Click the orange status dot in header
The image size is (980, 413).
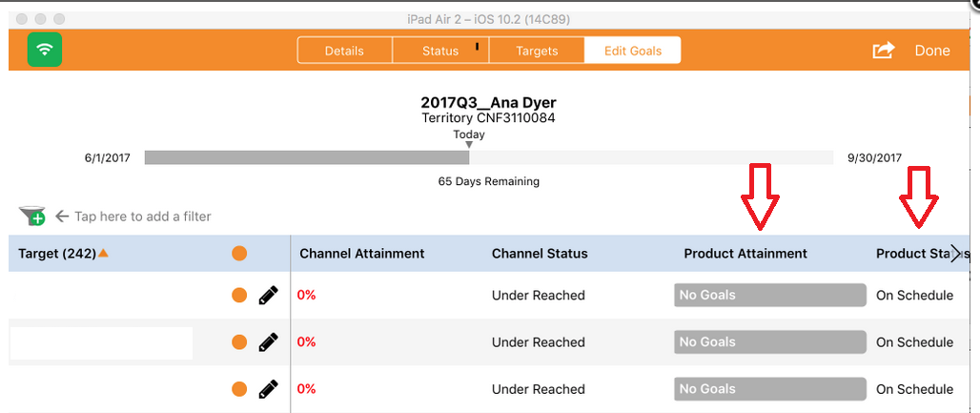pyautogui.click(x=239, y=254)
